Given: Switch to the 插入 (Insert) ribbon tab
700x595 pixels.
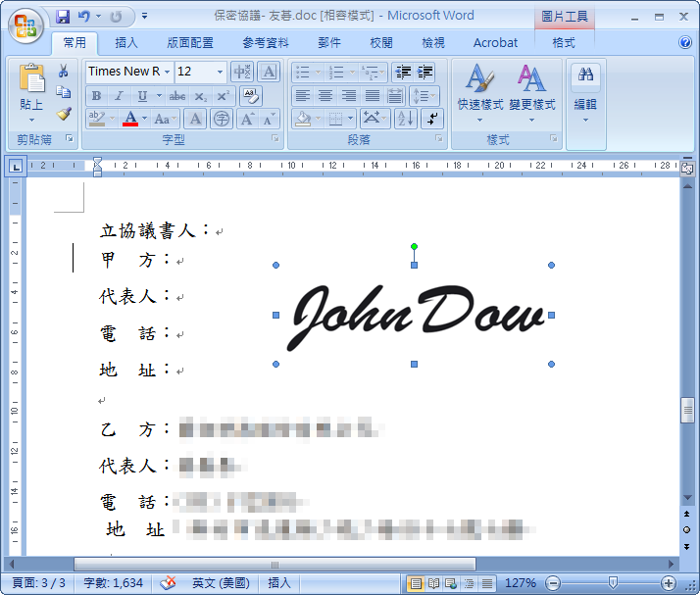Looking at the screenshot, I should pyautogui.click(x=126, y=42).
